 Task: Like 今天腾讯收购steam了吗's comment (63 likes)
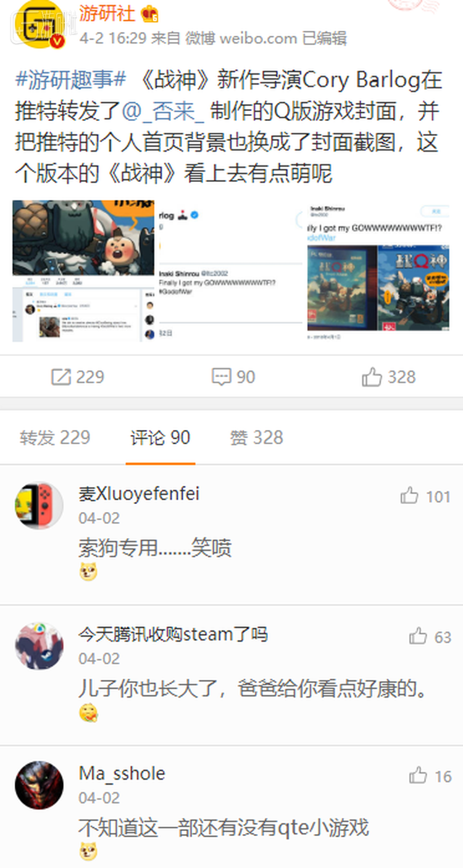(418, 636)
